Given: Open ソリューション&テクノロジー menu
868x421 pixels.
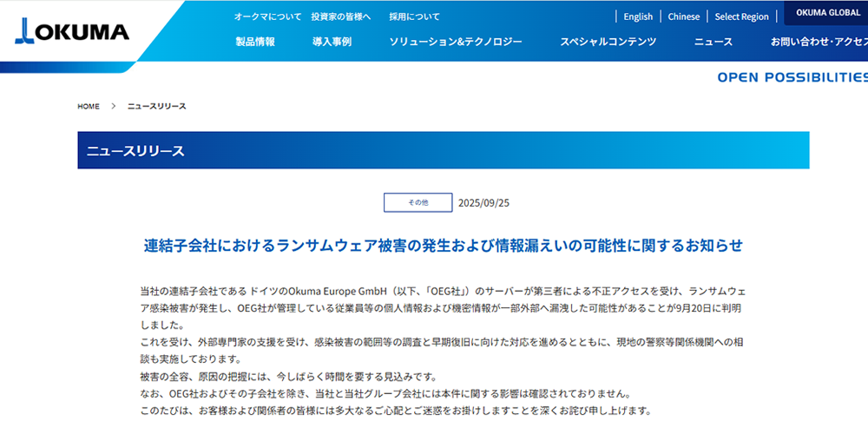Looking at the screenshot, I should point(456,42).
